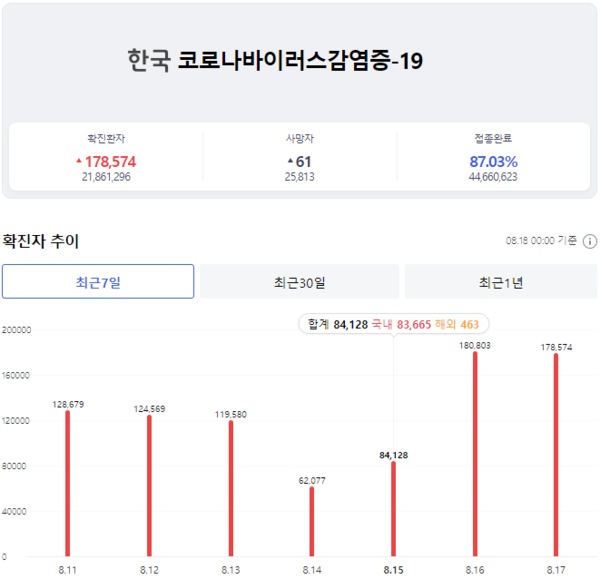Image resolution: width=600 pixels, height=579 pixels.
Task: Click the 8.13 bar showing 119,580
Action: coord(231,488)
